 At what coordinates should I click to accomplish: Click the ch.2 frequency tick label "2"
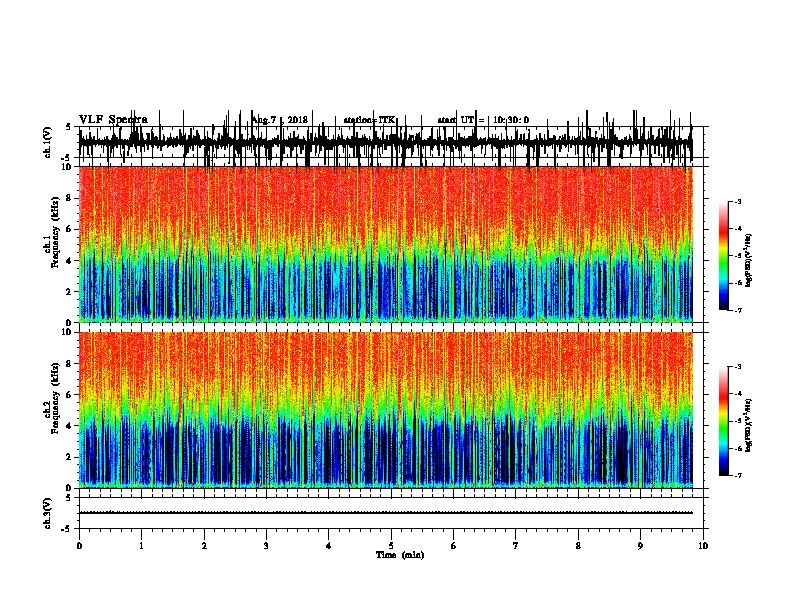(70, 457)
